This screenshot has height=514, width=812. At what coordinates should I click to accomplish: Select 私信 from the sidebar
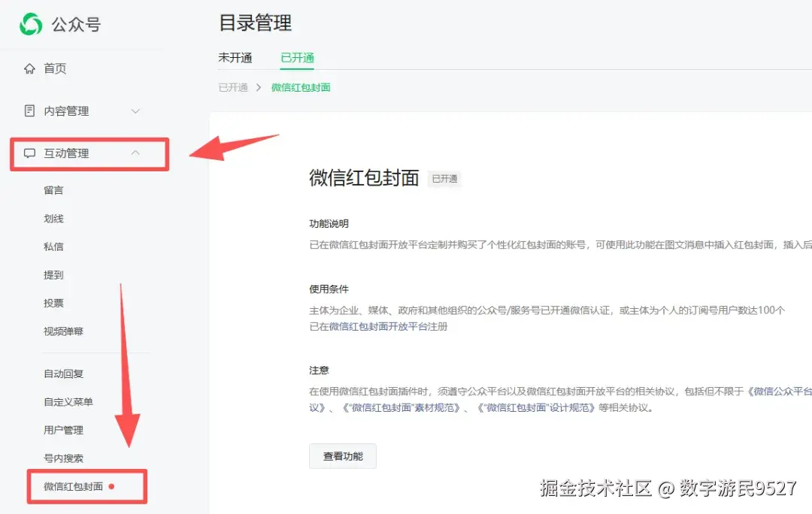(53, 246)
